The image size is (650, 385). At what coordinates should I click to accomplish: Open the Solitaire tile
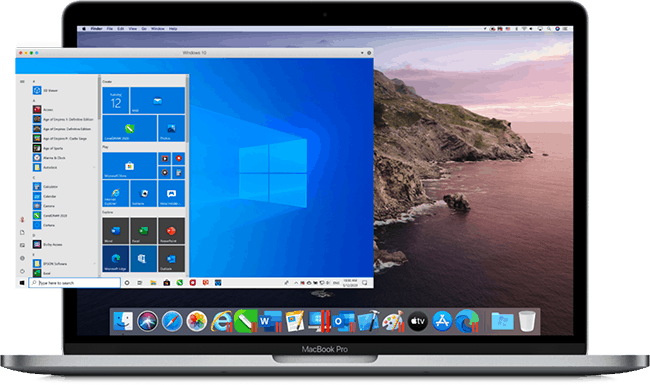pos(143,194)
